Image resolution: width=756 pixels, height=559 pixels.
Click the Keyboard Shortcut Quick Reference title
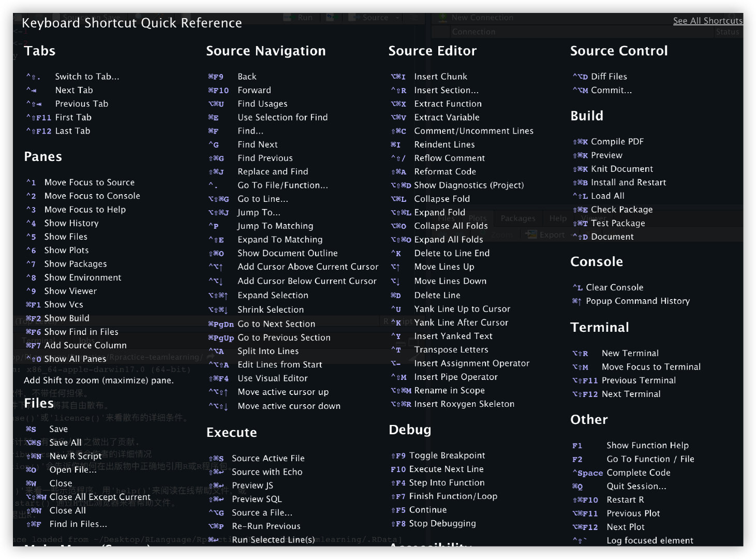[131, 23]
